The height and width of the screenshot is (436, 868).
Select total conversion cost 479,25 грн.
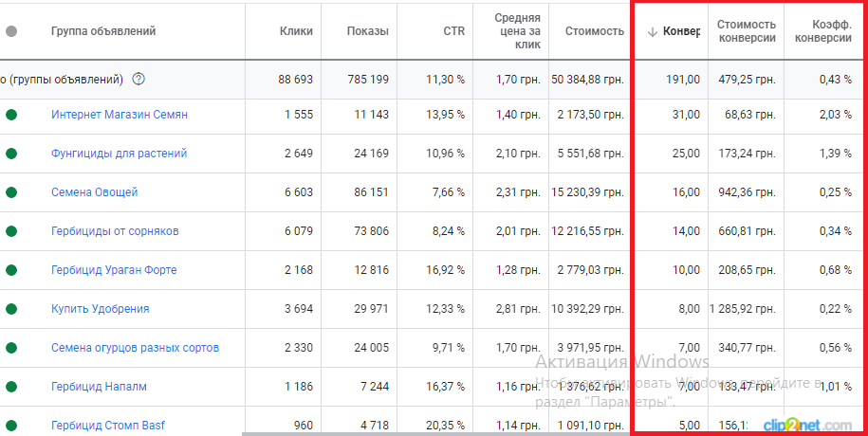point(748,79)
